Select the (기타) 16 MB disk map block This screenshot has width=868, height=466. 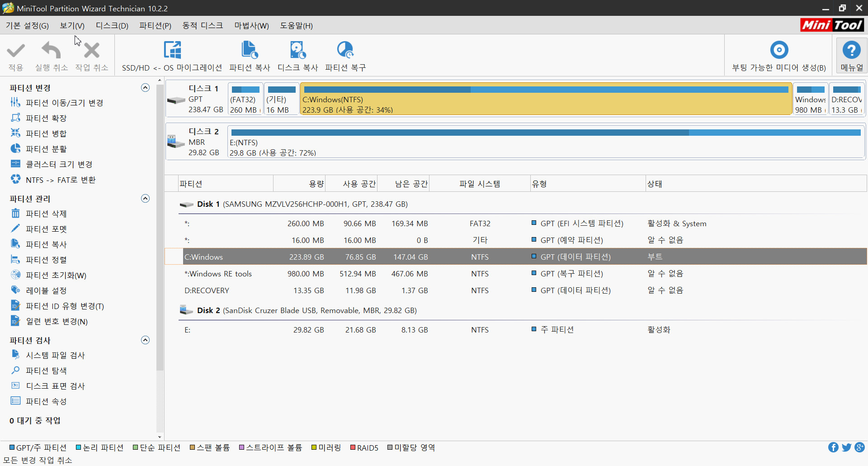[281, 99]
